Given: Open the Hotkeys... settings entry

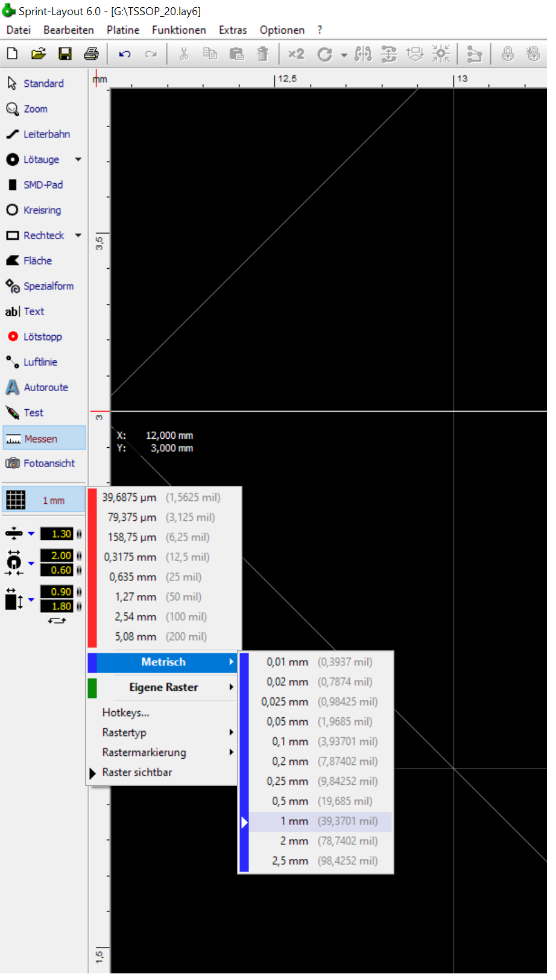Looking at the screenshot, I should pos(125,713).
